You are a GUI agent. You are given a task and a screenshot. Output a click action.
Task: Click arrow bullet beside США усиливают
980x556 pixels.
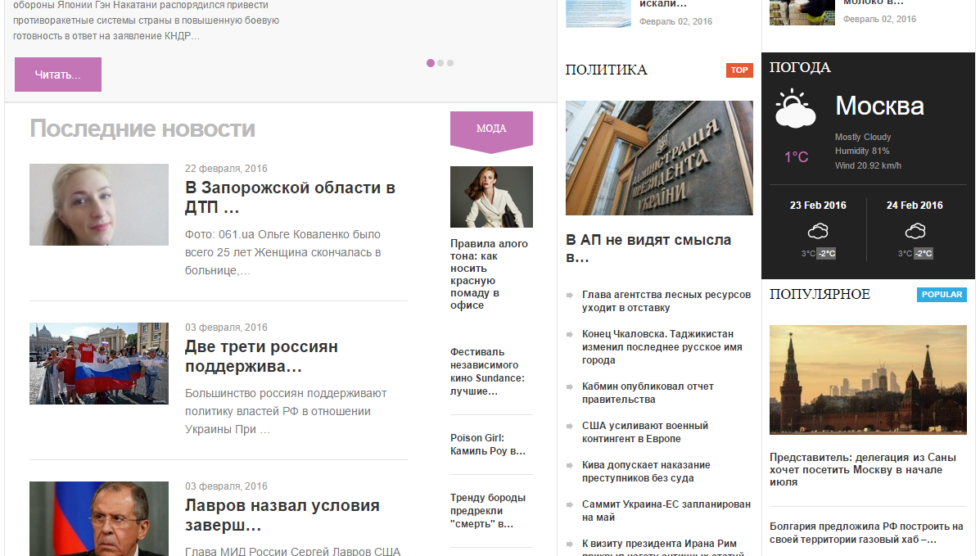point(569,426)
